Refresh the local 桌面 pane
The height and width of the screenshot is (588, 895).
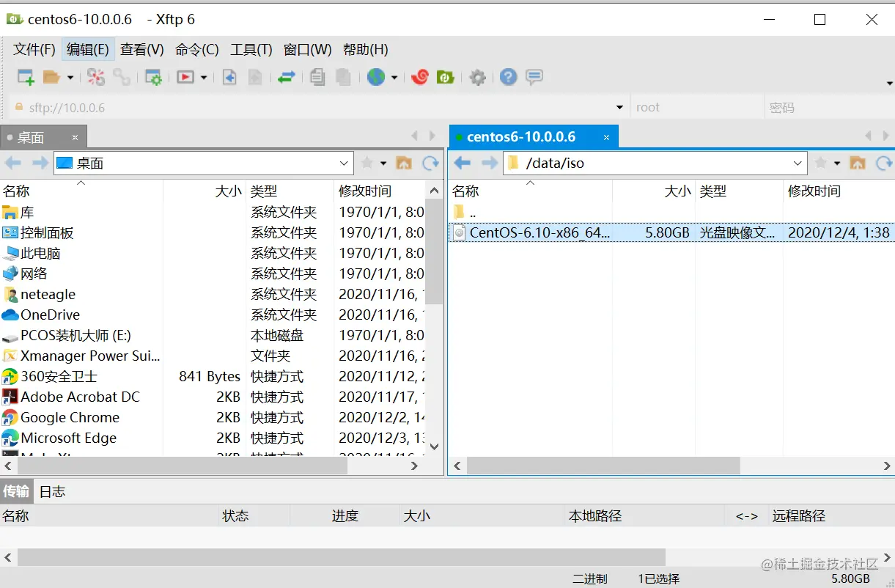(430, 163)
